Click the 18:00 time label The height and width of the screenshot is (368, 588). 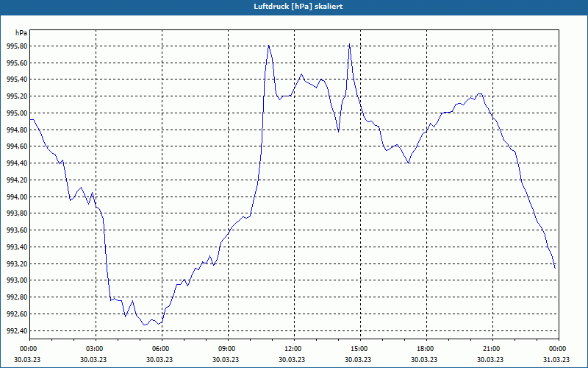426,349
